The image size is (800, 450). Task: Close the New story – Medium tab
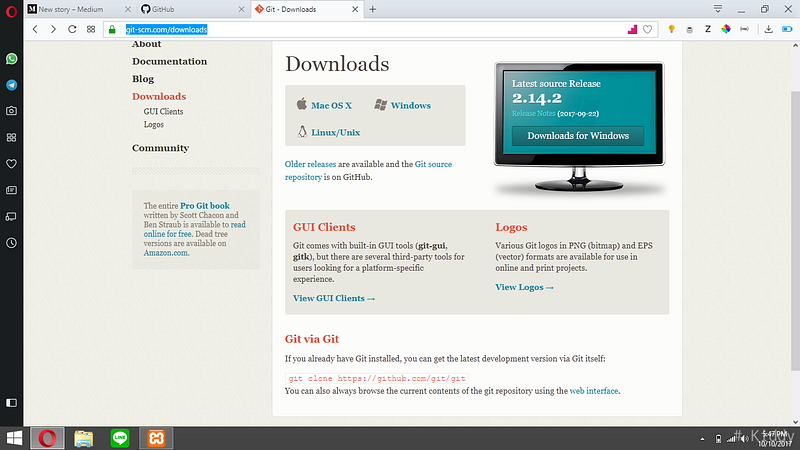pos(128,9)
